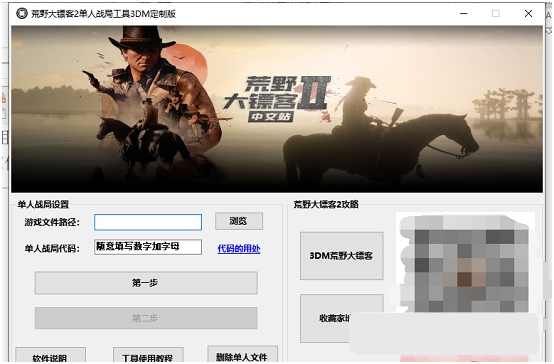Click the Red Dead Redemption 2 banner image

(277, 109)
